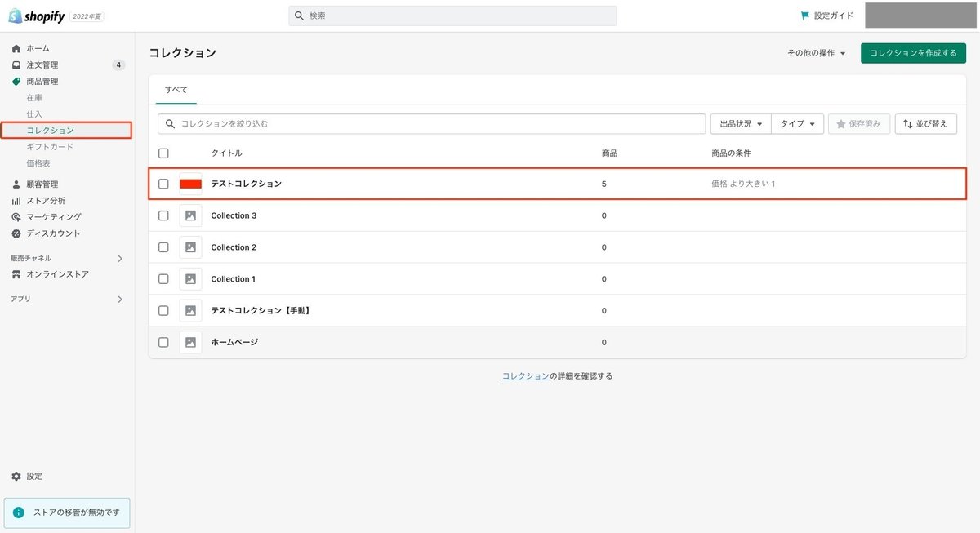This screenshot has width=980, height=533.
Task: Click the online store icon (オンラインストア)
Action: [16, 274]
